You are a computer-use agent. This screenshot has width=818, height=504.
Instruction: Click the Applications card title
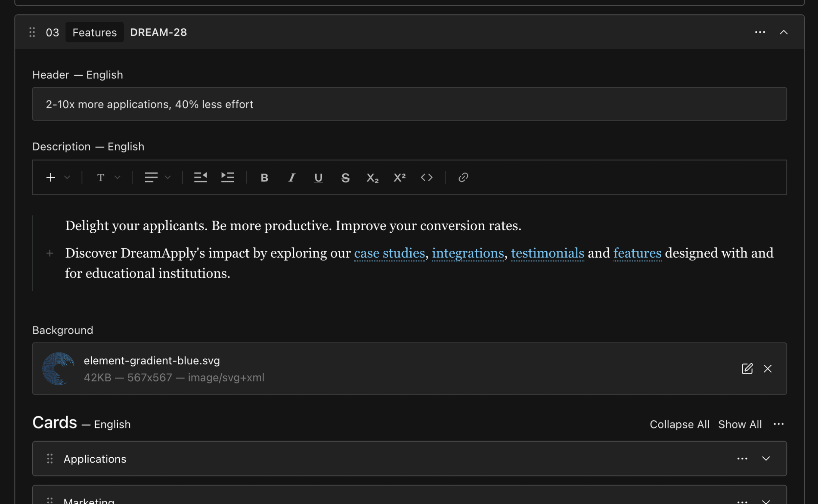pyautogui.click(x=95, y=459)
